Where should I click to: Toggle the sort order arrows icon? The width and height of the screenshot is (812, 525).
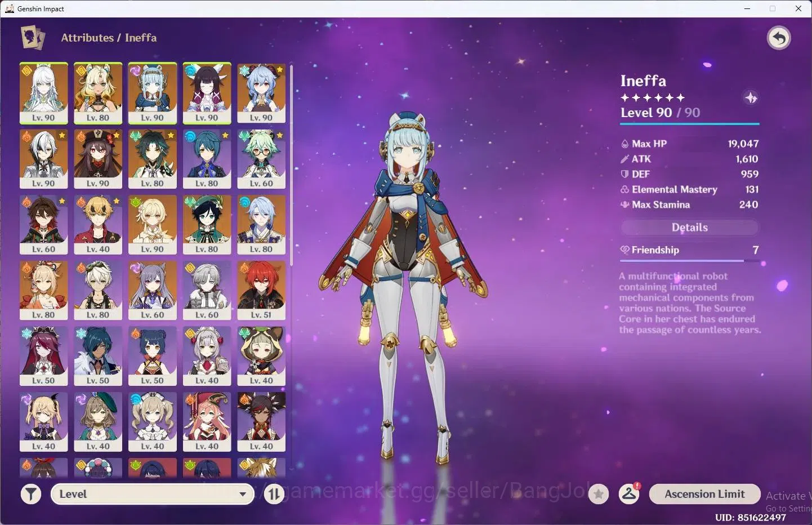point(274,495)
